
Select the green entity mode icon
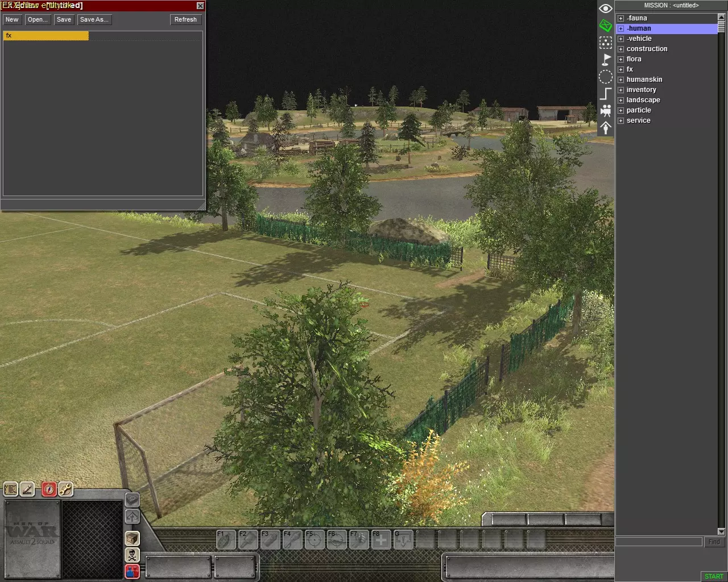[606, 26]
